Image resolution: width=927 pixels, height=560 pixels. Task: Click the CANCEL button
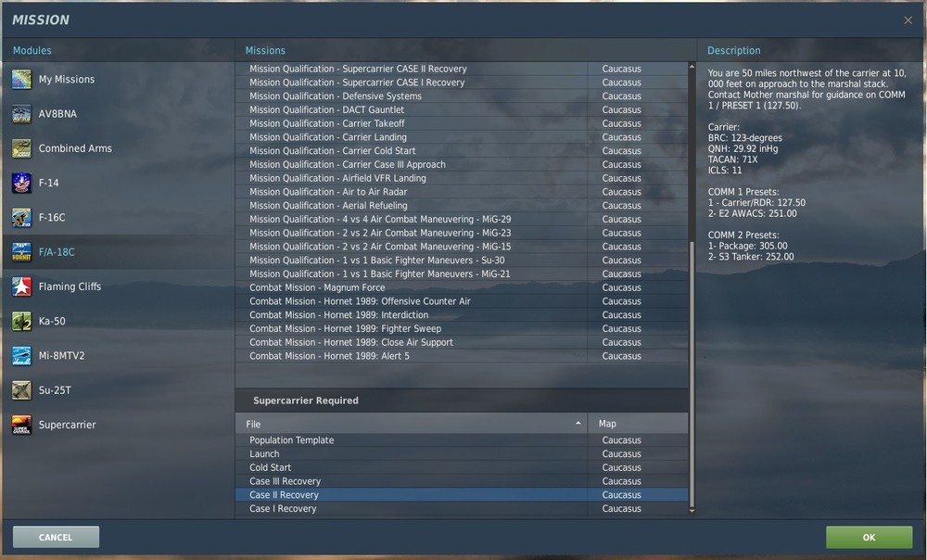tap(56, 537)
